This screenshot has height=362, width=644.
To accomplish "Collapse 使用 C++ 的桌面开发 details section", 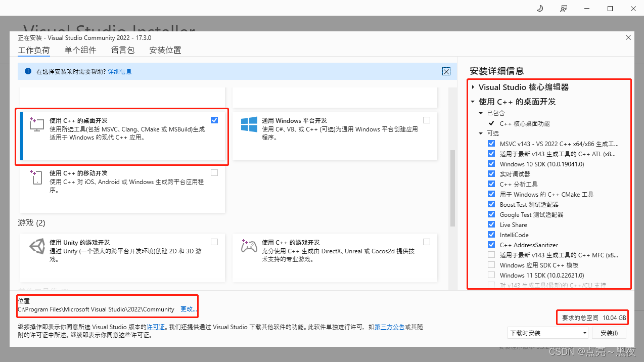I will [x=473, y=102].
